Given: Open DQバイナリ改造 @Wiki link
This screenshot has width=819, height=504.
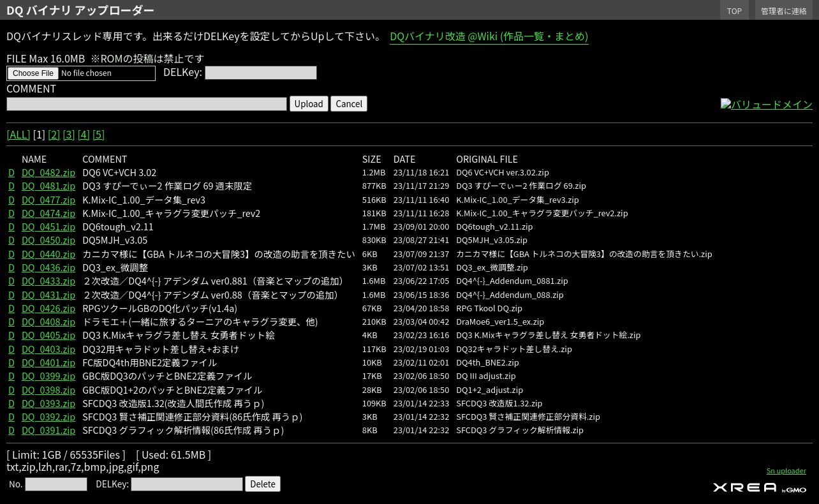Looking at the screenshot, I should (x=489, y=36).
